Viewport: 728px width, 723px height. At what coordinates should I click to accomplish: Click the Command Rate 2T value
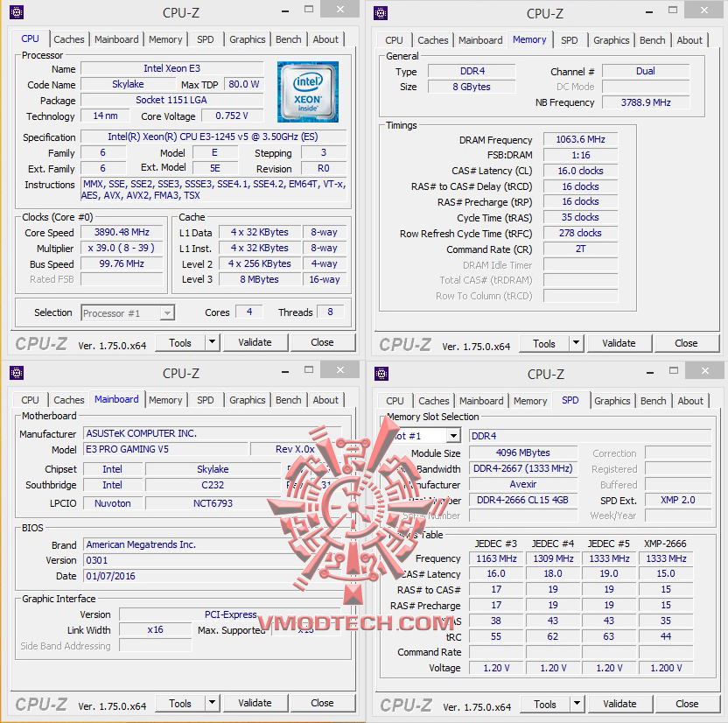(x=580, y=249)
